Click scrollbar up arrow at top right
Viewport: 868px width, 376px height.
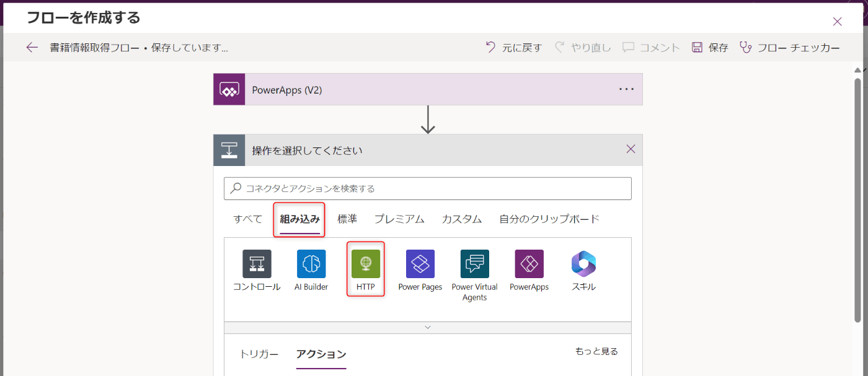click(857, 70)
